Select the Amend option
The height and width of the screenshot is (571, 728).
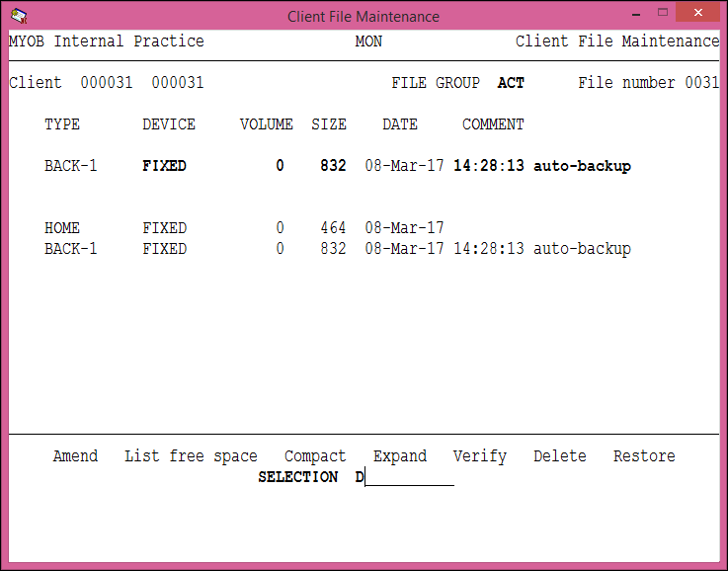pos(75,456)
